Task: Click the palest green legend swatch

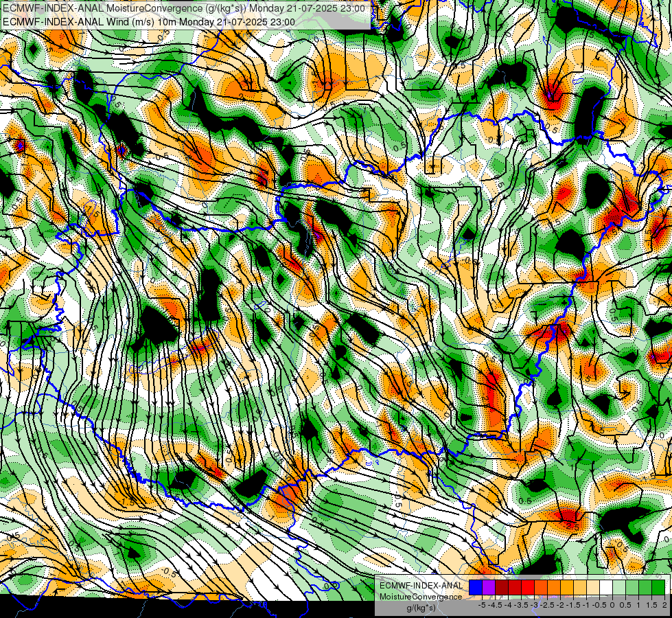Action: pos(619,587)
